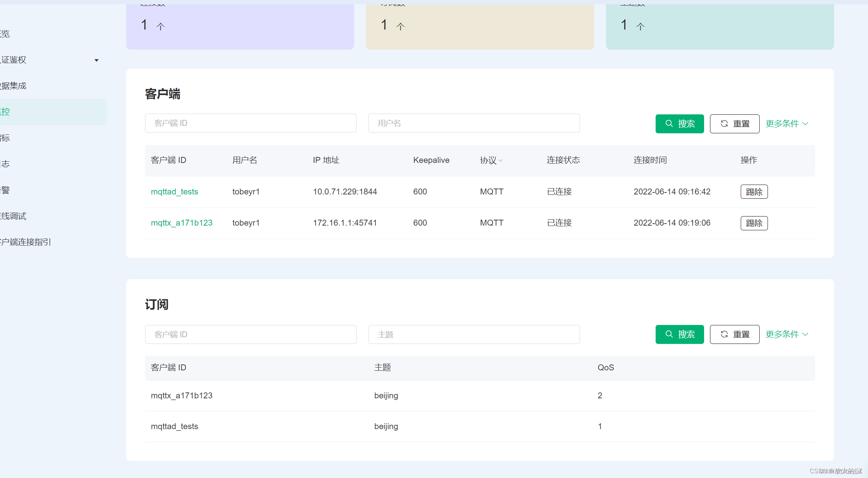Click the reset refresh icon for subscription filters

[724, 334]
